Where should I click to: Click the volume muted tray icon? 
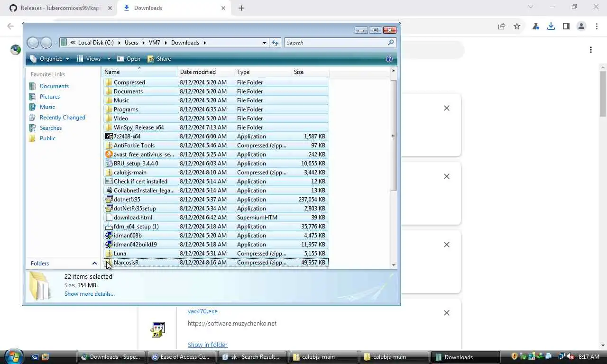pyautogui.click(x=570, y=356)
